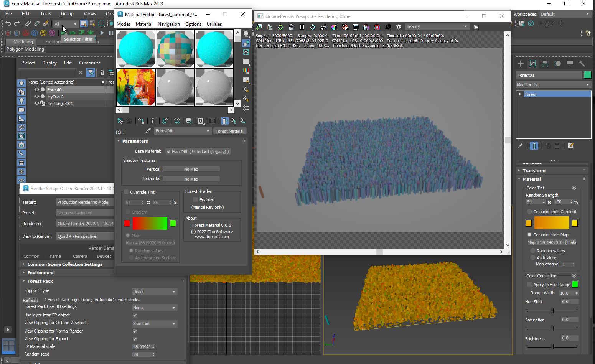Click Show End Result icon in Material Editor

tap(225, 121)
